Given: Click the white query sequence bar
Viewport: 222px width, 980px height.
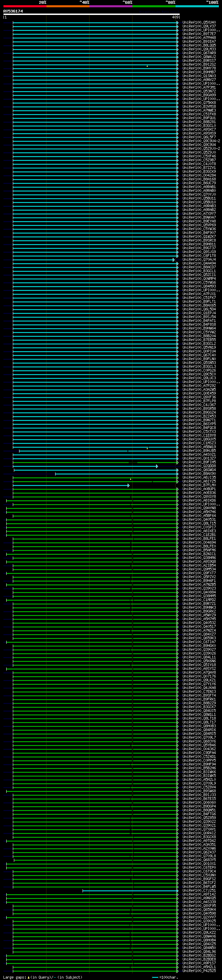Looking at the screenshot, I should (x=92, y=15).
